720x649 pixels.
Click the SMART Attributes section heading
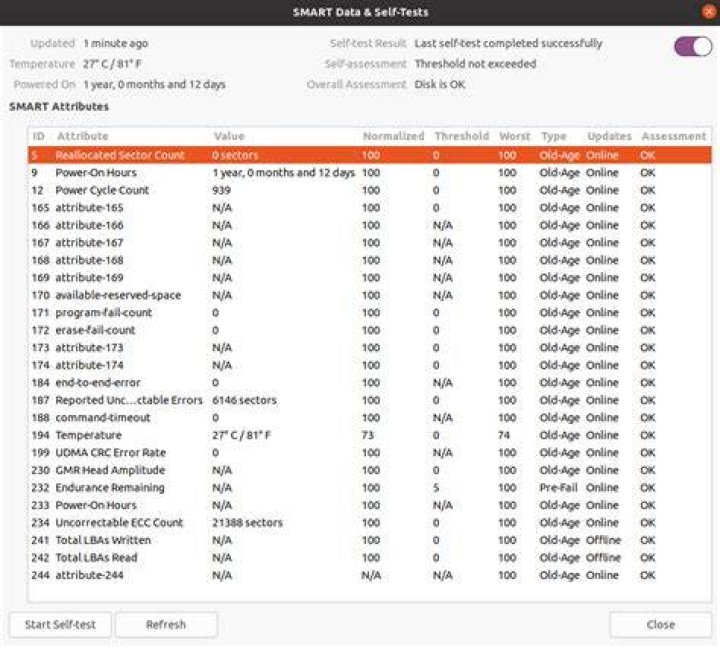pos(59,107)
